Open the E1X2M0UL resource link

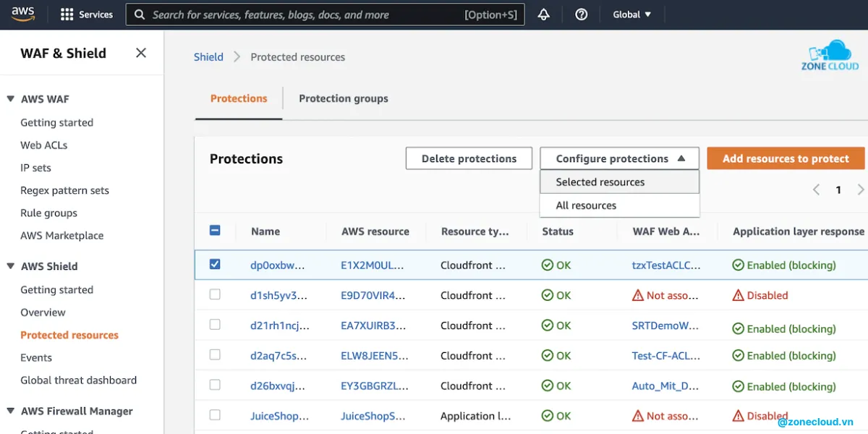click(x=373, y=265)
